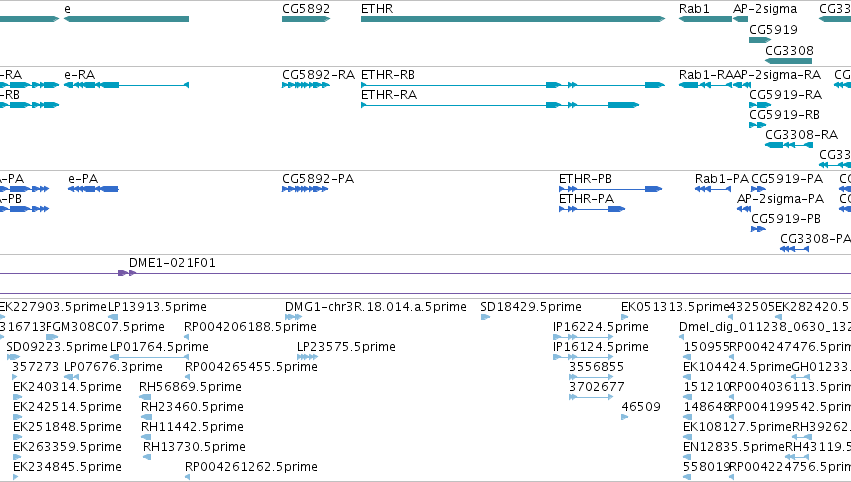This screenshot has height=482, width=851.
Task: Select the LP23575.5prime EST arrows
Action: [x=308, y=357]
